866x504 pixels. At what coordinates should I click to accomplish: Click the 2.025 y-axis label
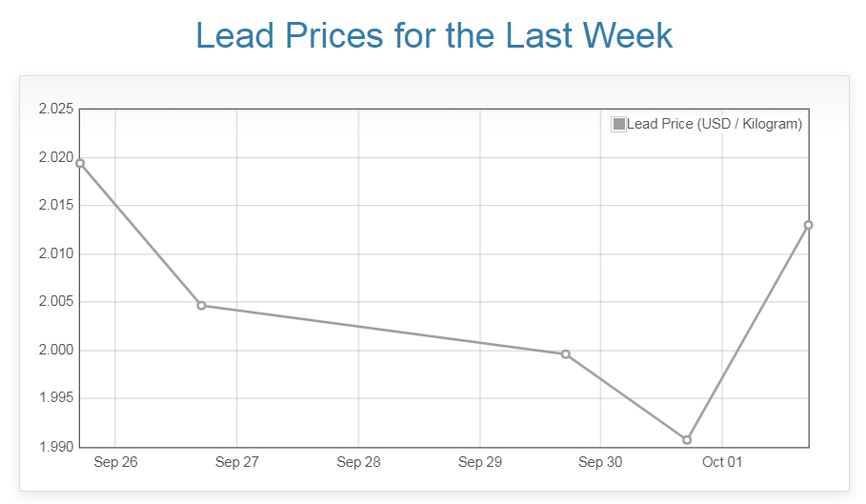55,110
